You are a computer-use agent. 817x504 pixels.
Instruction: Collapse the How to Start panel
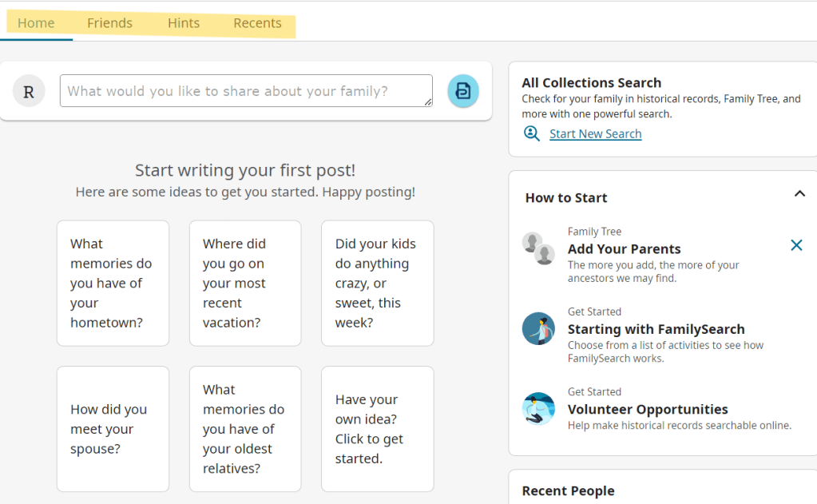(799, 194)
